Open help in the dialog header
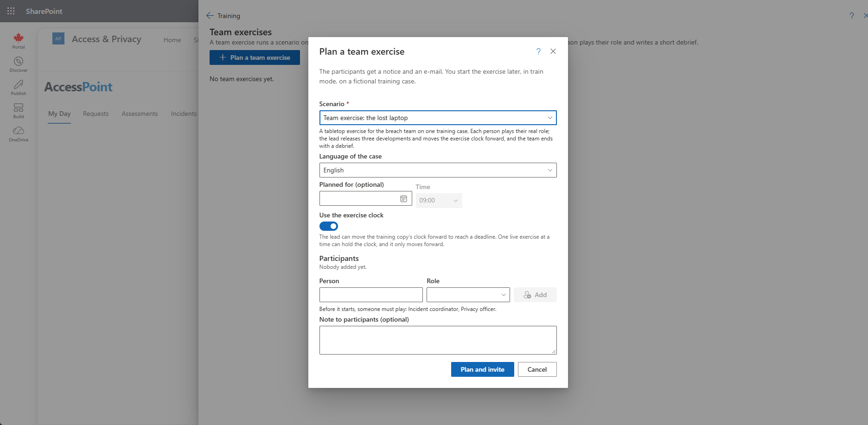Viewport: 868px width, 425px height. 538,51
